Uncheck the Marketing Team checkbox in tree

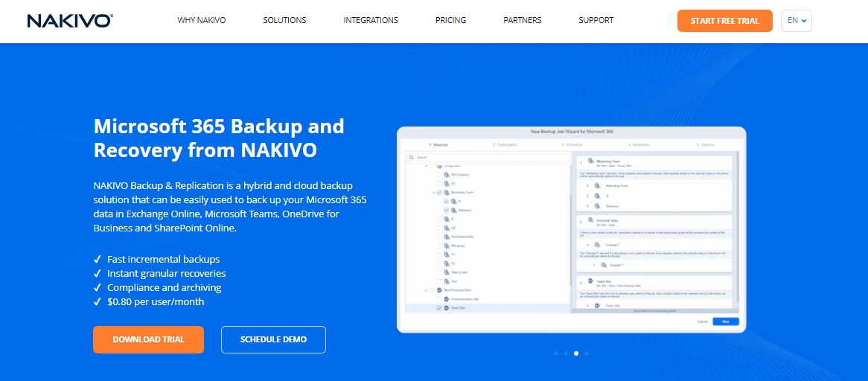pos(439,193)
